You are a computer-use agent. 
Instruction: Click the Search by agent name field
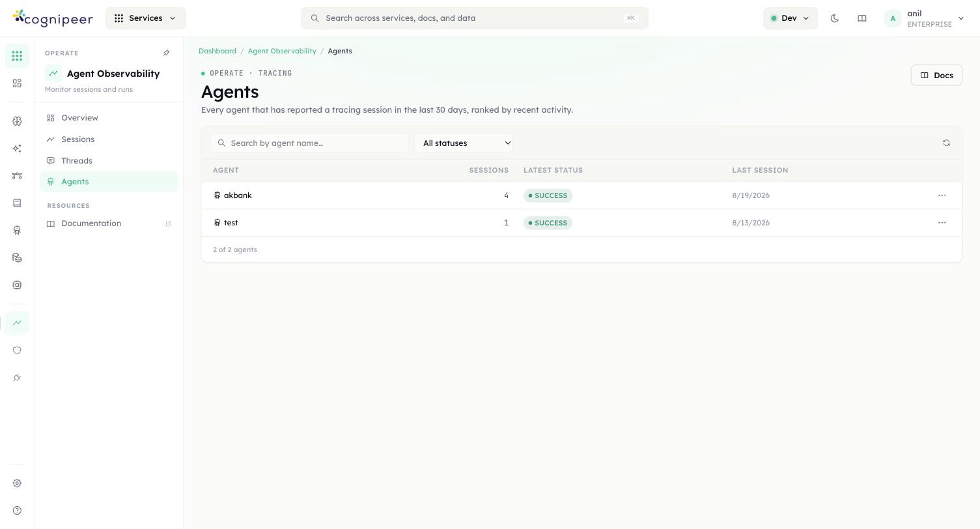[309, 143]
